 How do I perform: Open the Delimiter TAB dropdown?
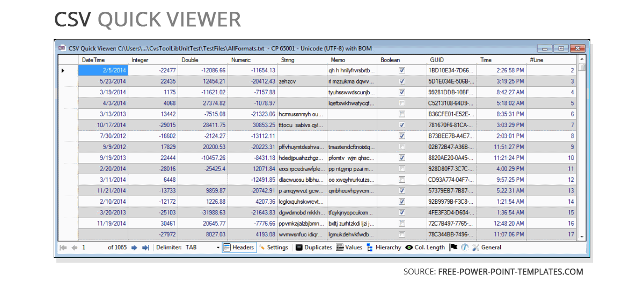click(218, 248)
